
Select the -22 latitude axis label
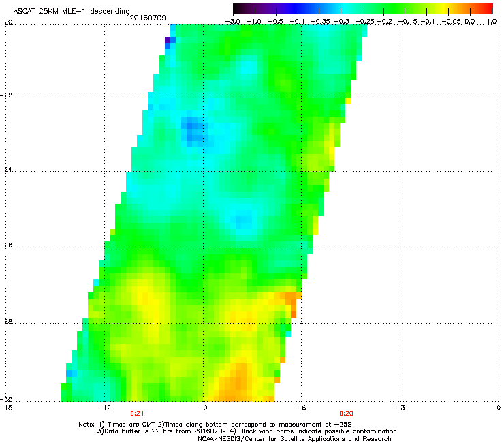[6, 95]
